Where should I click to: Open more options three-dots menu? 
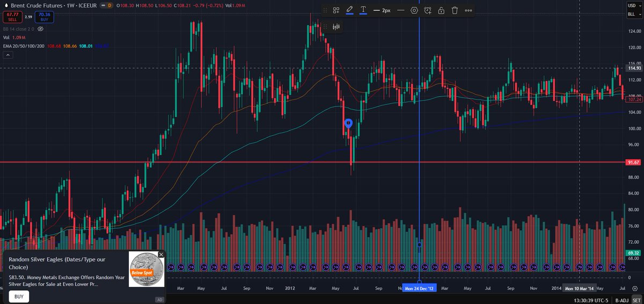pyautogui.click(x=469, y=10)
